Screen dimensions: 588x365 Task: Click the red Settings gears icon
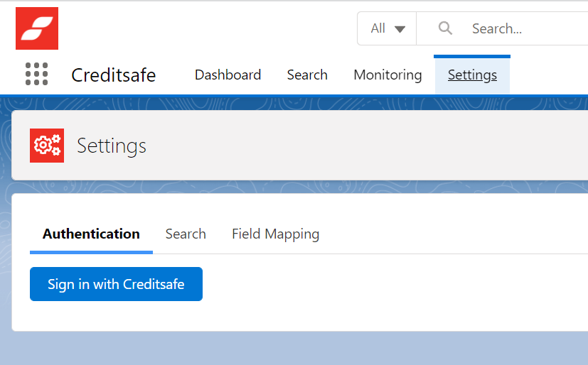(47, 146)
